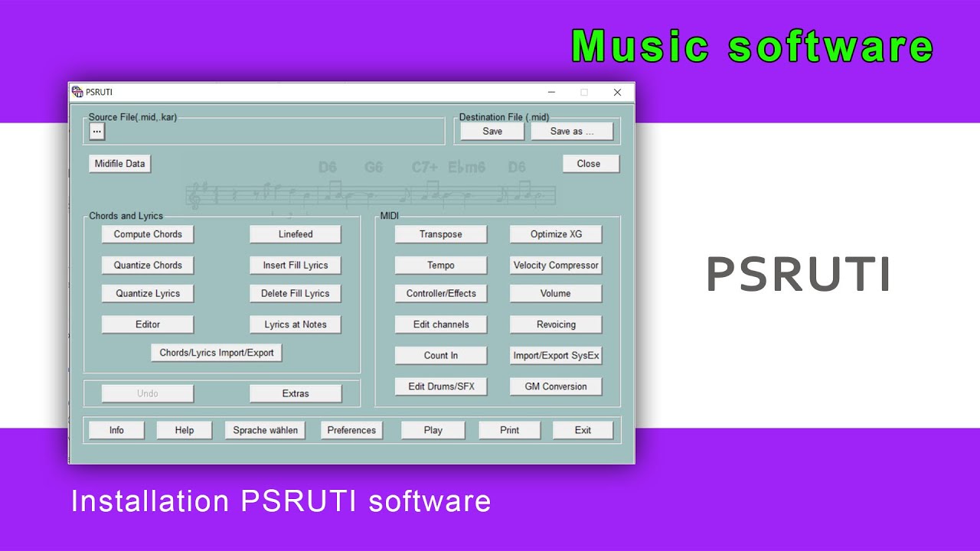Open Import/Export SysEx

556,356
